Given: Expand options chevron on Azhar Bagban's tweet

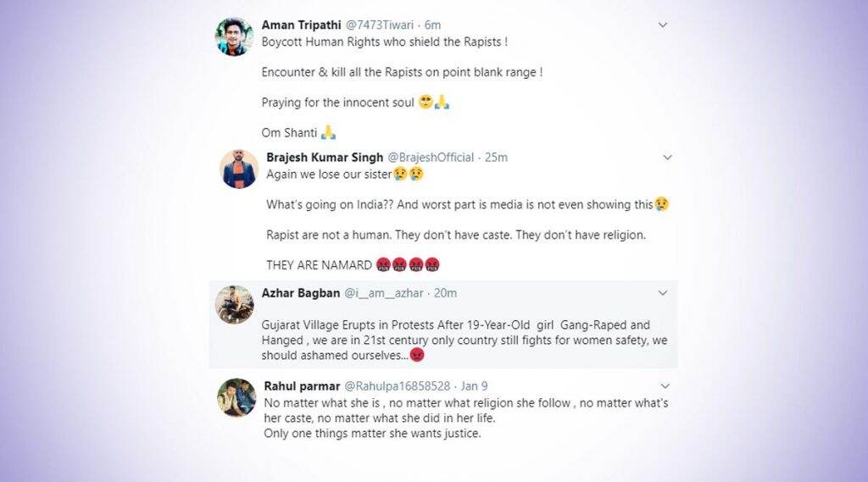Looking at the screenshot, I should pos(663,293).
